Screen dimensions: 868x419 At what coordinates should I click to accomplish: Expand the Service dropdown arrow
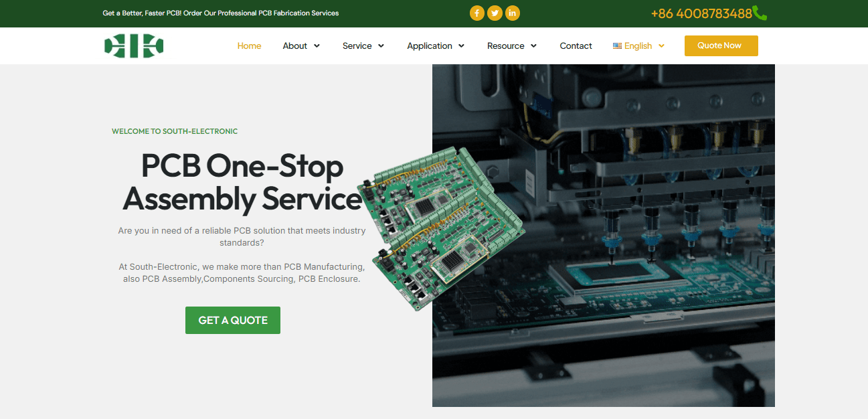pyautogui.click(x=381, y=46)
